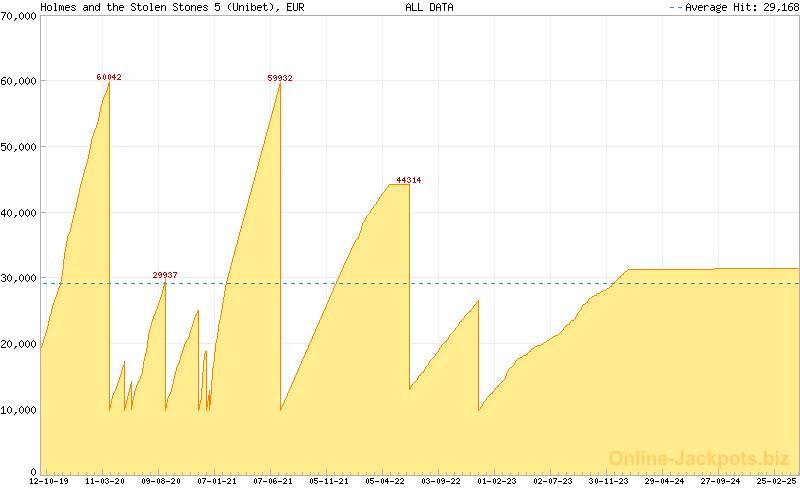This screenshot has width=800, height=490.
Task: Select the 05-04-22 date label
Action: pyautogui.click(x=385, y=482)
